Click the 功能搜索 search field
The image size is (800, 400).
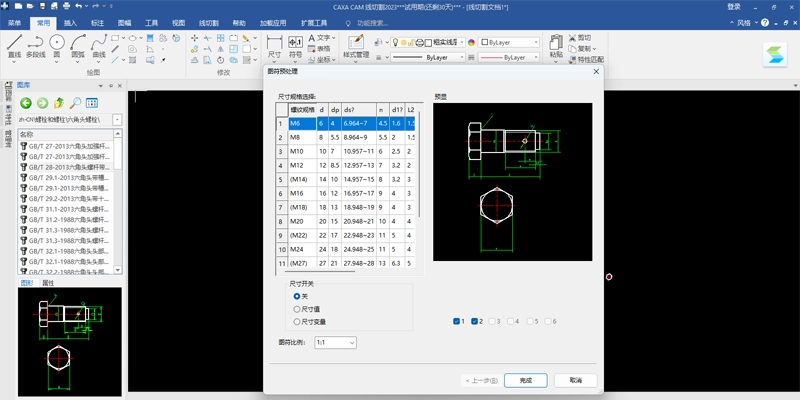372,23
